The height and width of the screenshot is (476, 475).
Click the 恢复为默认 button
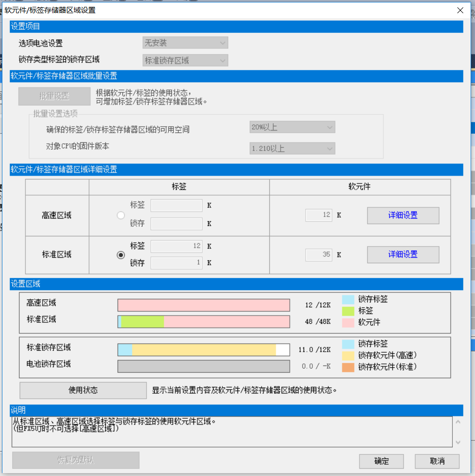[75, 460]
